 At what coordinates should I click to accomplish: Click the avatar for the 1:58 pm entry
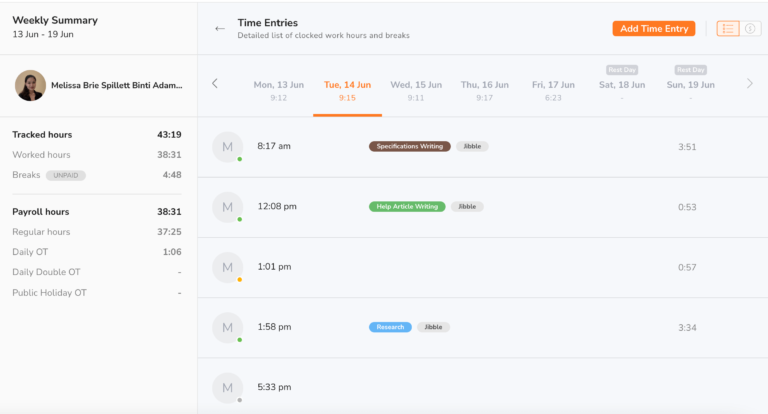tap(227, 327)
